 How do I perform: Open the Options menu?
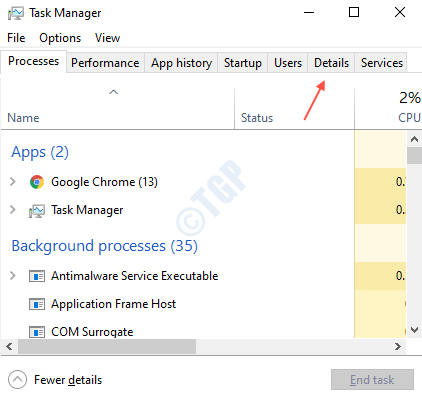tap(60, 38)
